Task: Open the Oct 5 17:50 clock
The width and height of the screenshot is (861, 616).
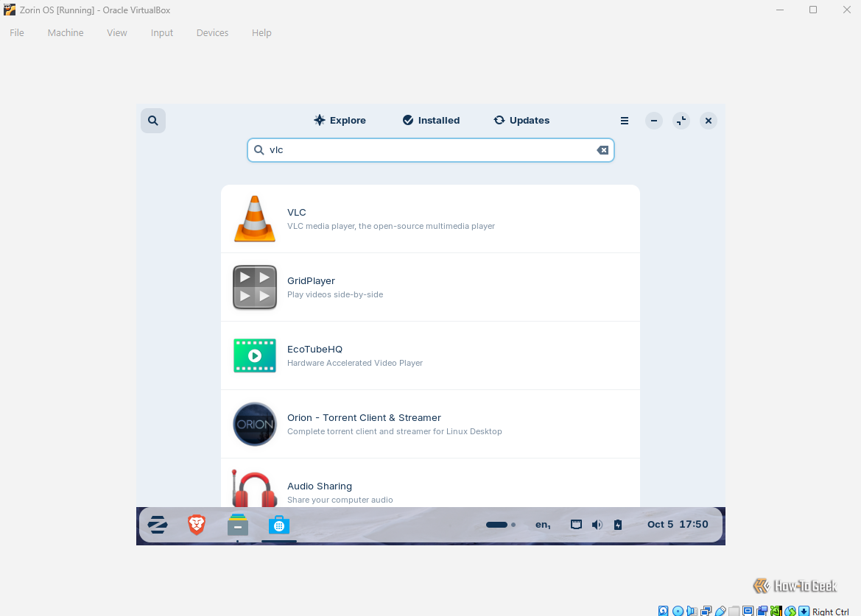Action: (678, 525)
